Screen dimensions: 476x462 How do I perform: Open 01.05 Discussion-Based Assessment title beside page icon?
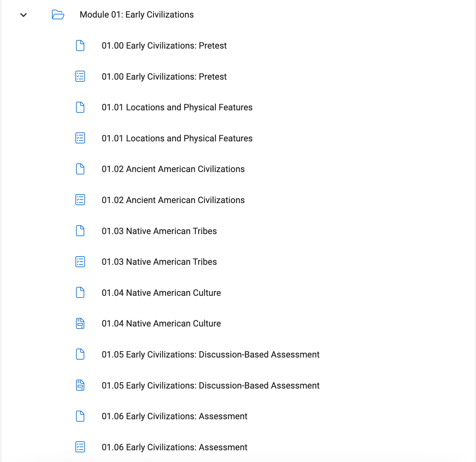click(x=210, y=354)
